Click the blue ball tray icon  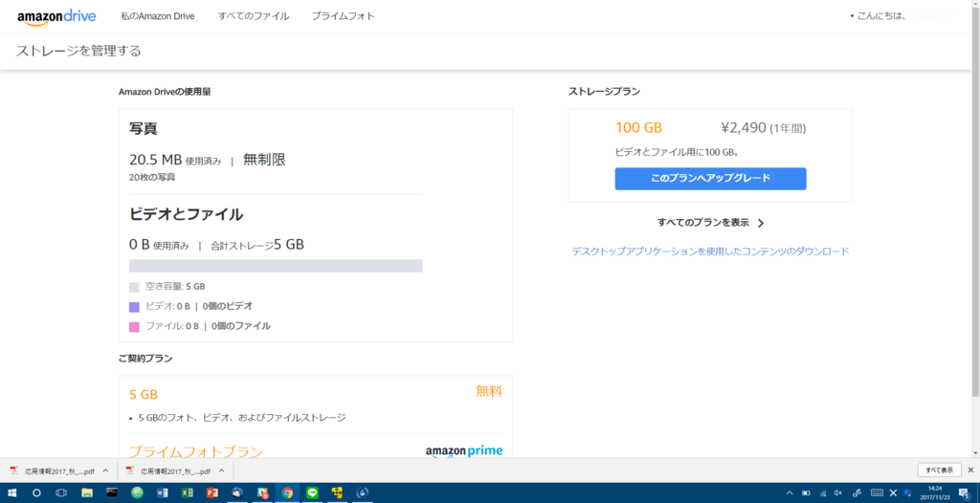click(x=908, y=492)
